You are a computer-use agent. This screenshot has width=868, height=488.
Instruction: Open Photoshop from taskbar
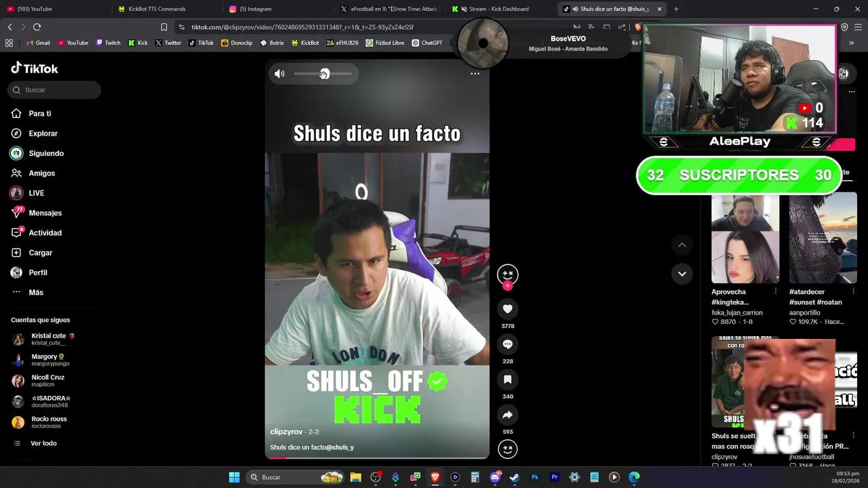pos(534,477)
